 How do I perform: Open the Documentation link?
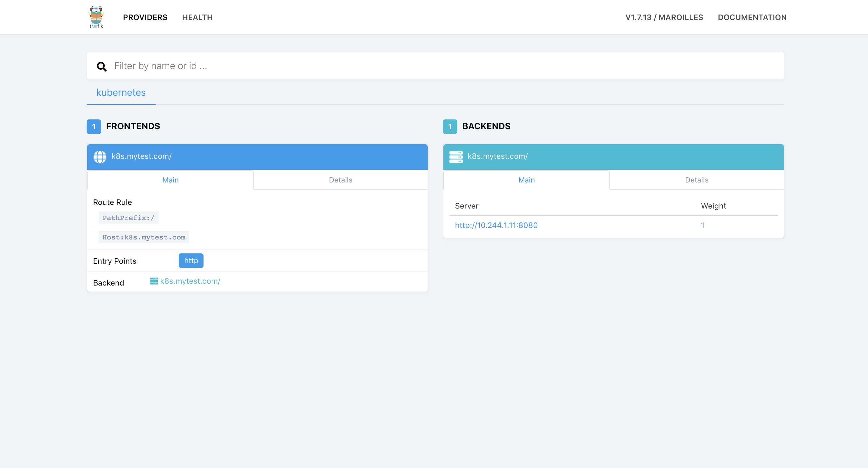752,18
